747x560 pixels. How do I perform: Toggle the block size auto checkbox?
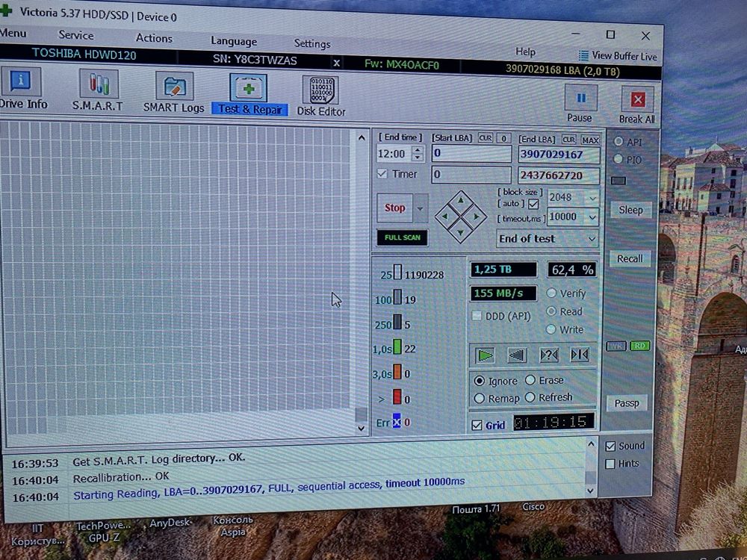(x=533, y=205)
